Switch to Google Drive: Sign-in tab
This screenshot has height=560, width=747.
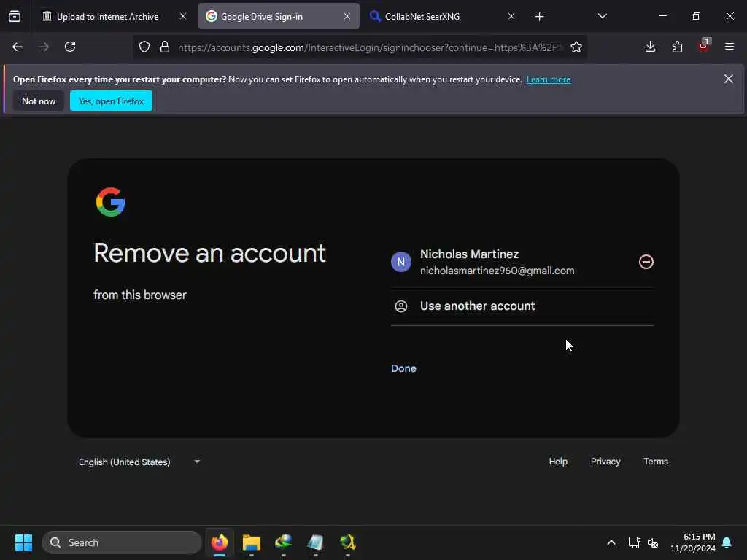pyautogui.click(x=279, y=17)
